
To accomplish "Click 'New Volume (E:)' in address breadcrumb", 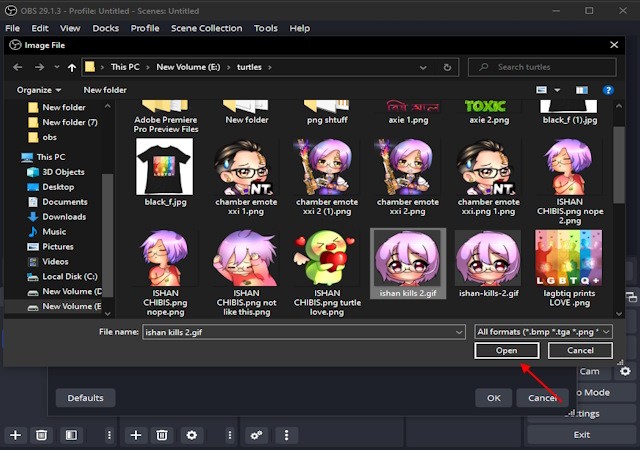I will click(188, 67).
